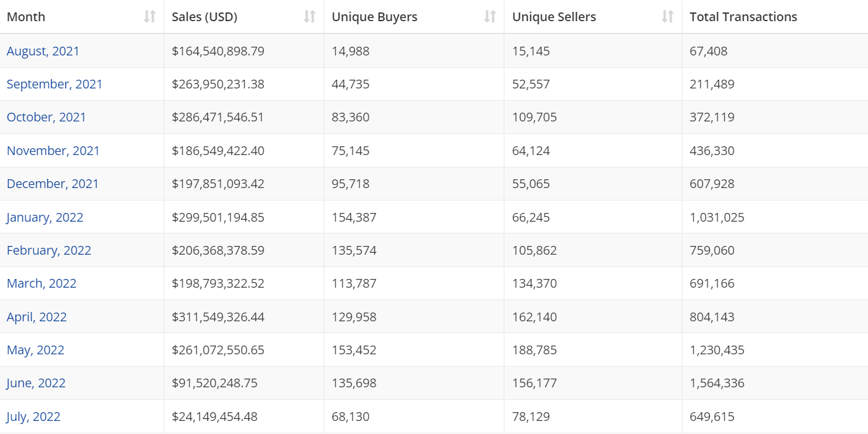Navigate to April, 2022 link
Image resolution: width=868 pixels, height=434 pixels.
pos(37,317)
